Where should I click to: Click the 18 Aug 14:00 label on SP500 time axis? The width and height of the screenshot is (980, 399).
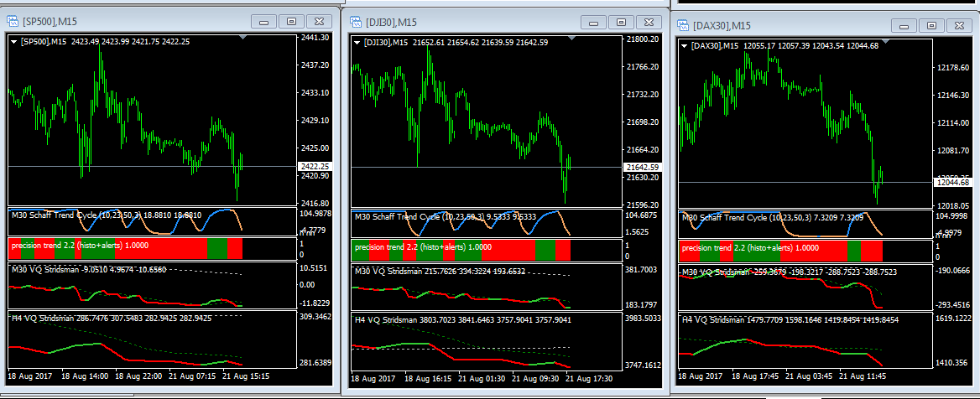click(85, 377)
